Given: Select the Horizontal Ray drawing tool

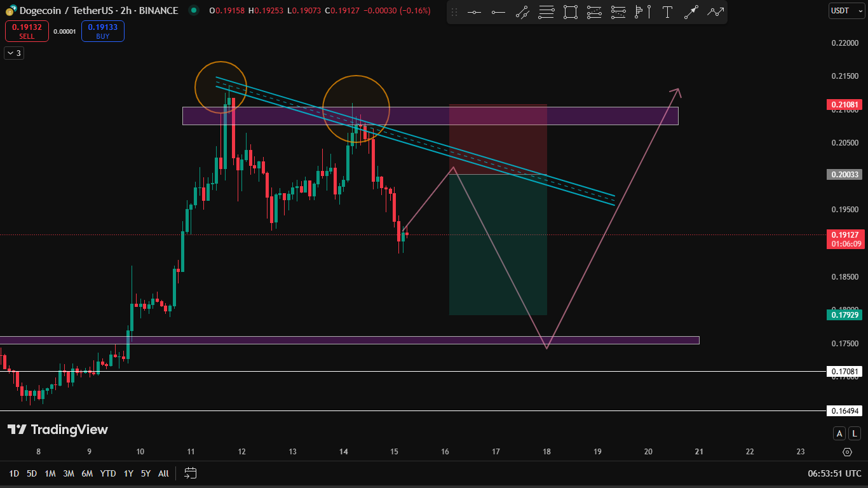Looking at the screenshot, I should pyautogui.click(x=498, y=12).
